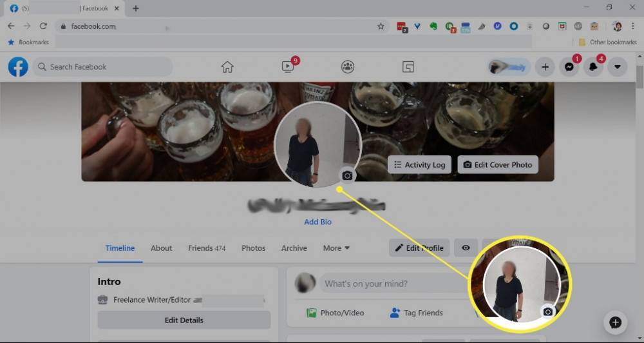The image size is (644, 343).
Task: Open Messenger chats
Action: click(569, 67)
